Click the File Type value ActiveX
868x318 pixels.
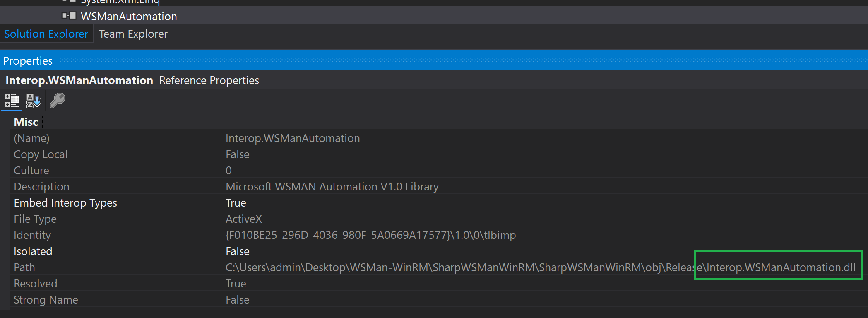pyautogui.click(x=244, y=219)
